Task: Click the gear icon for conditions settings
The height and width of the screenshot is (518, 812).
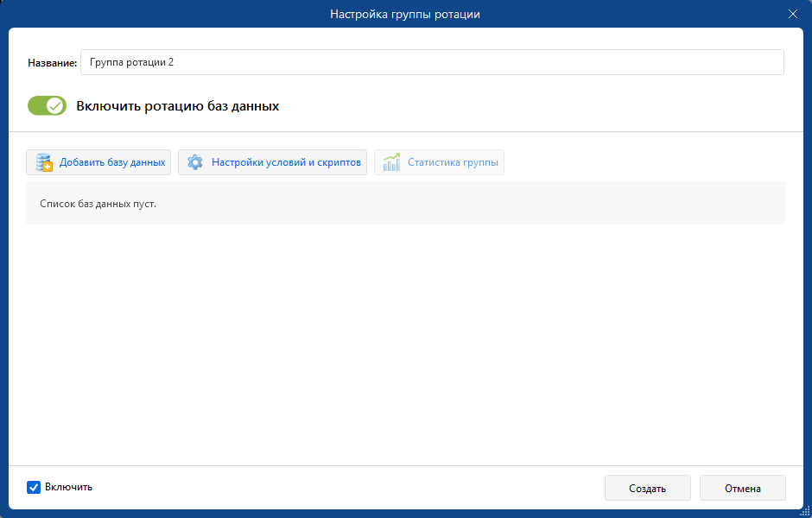Action: tap(194, 162)
